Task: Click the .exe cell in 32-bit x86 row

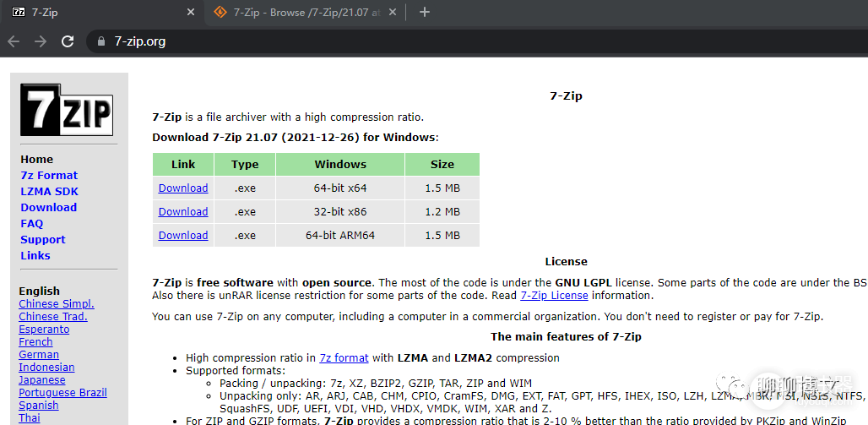Action: click(x=245, y=212)
